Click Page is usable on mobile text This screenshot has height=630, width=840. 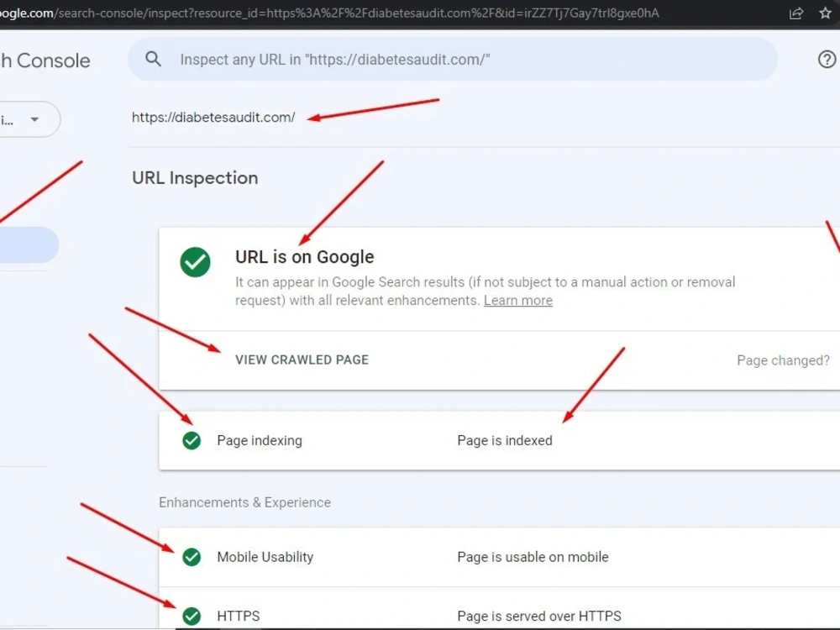[533, 557]
